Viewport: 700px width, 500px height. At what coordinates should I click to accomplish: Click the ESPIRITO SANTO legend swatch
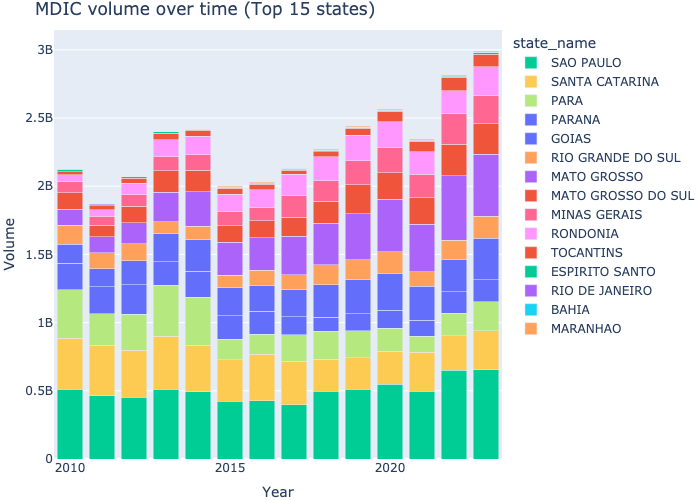(531, 271)
